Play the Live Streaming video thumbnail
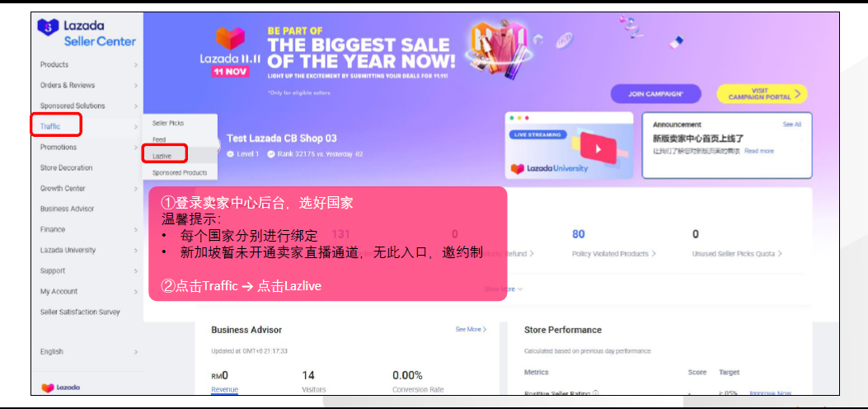The width and height of the screenshot is (868, 409). point(598,148)
